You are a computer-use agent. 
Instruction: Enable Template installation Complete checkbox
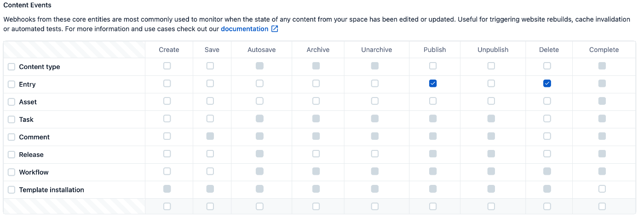pos(602,189)
